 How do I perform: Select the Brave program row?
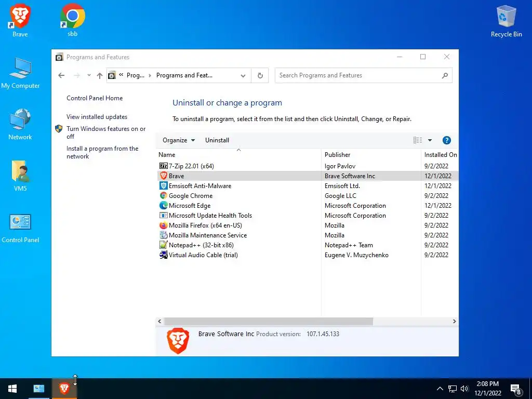(307, 176)
